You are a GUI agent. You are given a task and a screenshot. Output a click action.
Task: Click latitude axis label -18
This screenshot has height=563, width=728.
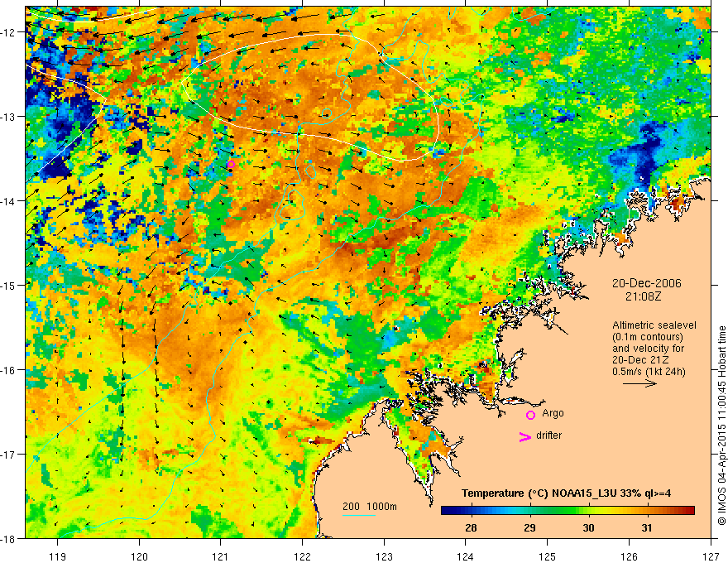pyautogui.click(x=9, y=538)
